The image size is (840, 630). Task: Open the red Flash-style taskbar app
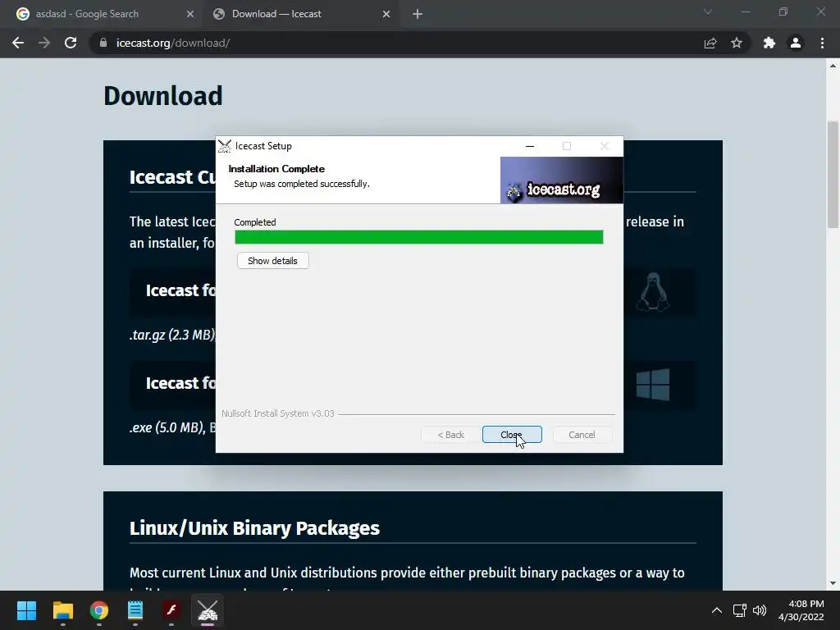click(171, 610)
